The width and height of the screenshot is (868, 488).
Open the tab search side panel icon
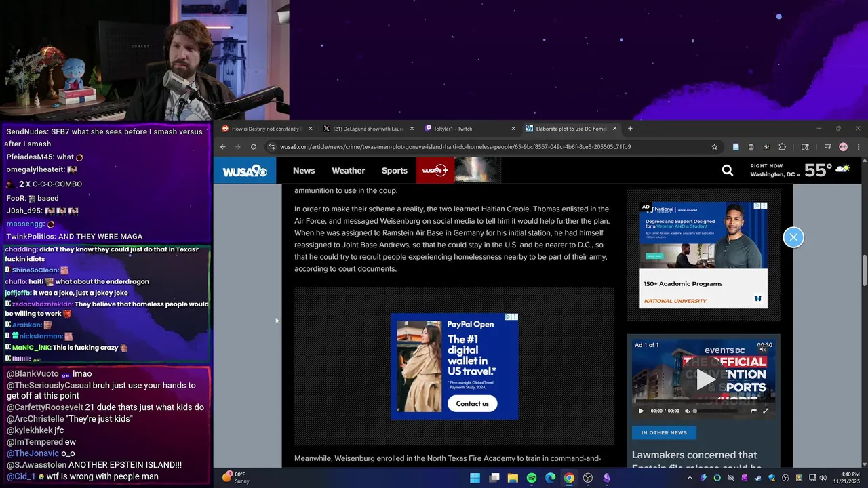pos(805,146)
